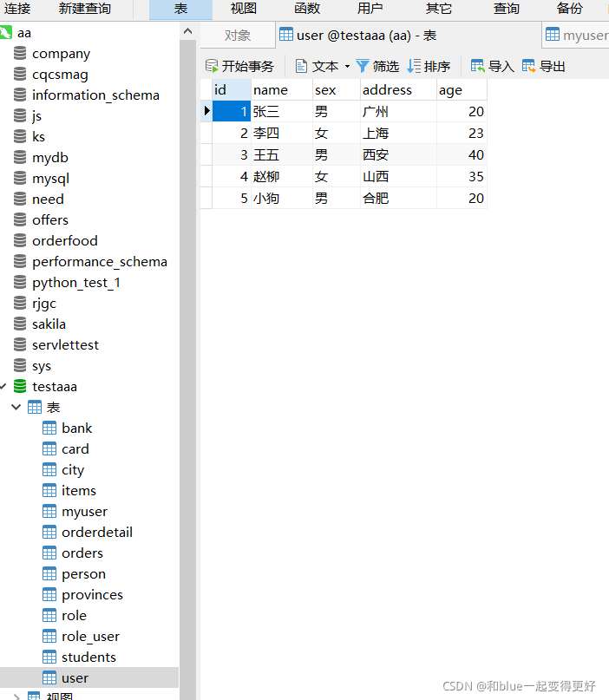This screenshot has height=700, width=609.
Task: Expand the 视图 views node chevron
Action: coord(16,696)
